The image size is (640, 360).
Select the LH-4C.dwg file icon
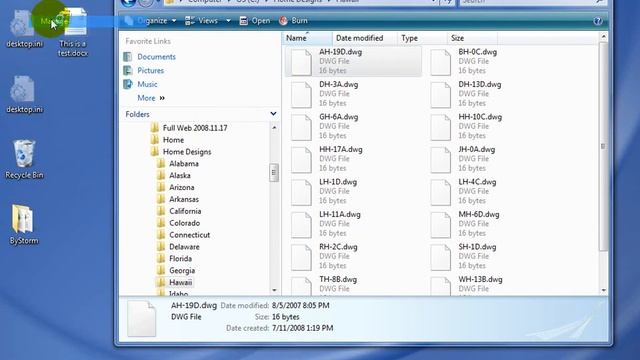point(440,192)
